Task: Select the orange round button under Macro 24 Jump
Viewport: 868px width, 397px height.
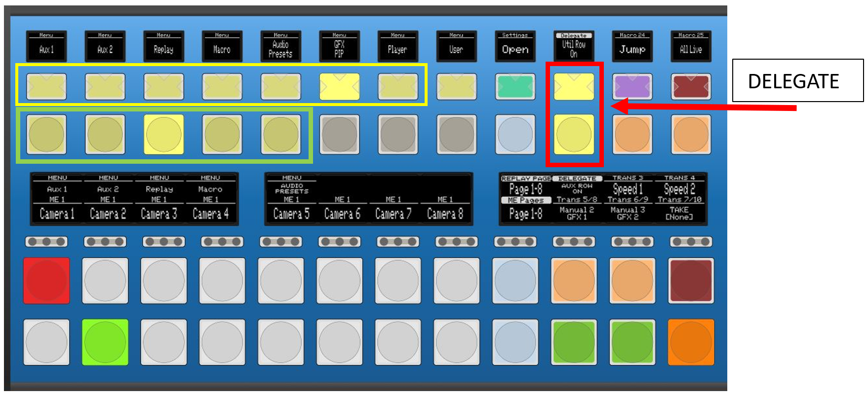Action: tap(632, 134)
